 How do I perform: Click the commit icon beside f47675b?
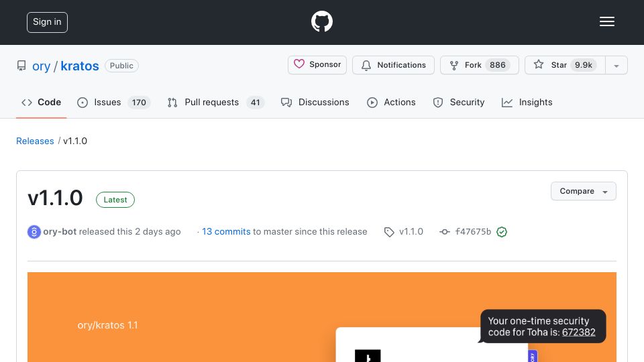click(444, 232)
